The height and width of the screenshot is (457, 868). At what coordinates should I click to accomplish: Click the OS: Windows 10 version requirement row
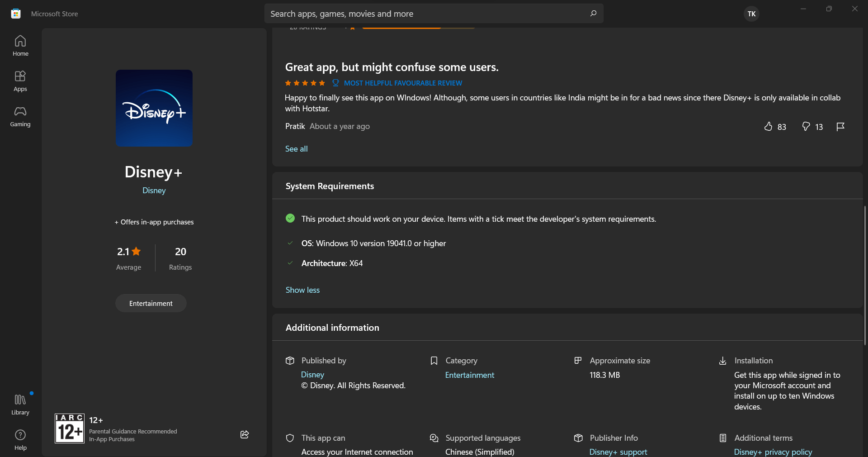coord(373,243)
